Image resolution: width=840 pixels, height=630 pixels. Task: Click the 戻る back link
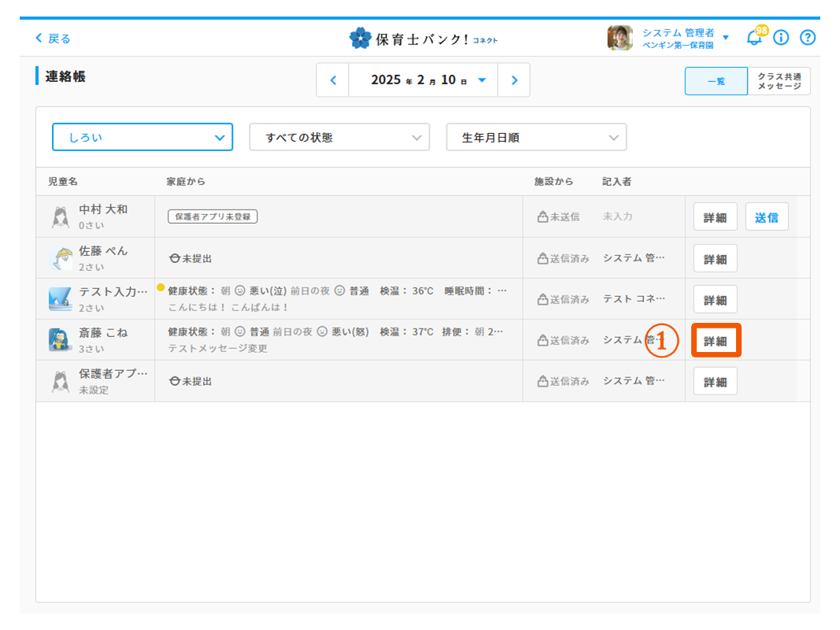point(53,39)
